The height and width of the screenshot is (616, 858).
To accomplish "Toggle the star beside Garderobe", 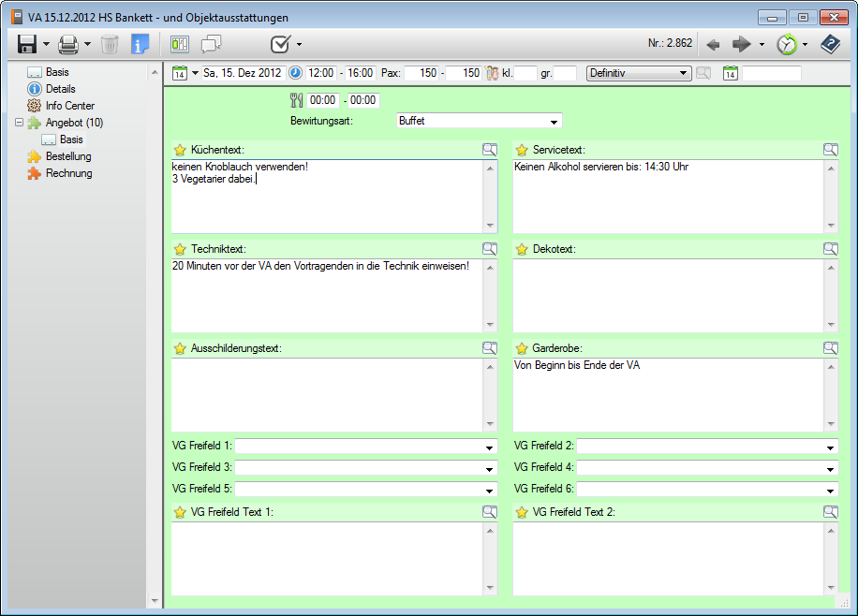I will pyautogui.click(x=522, y=348).
